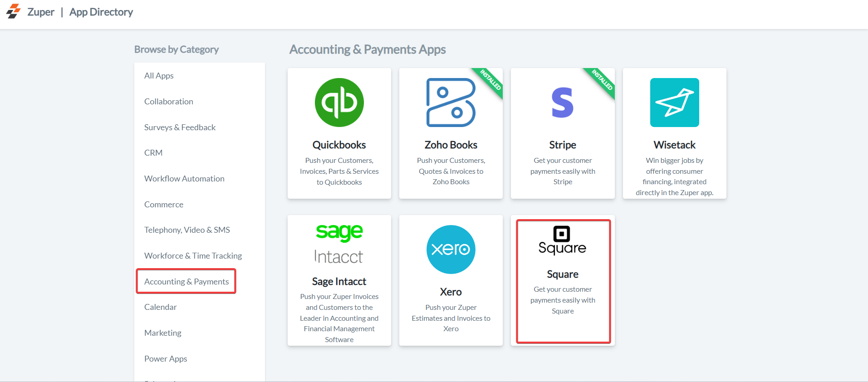Browse Surveys & Feedback apps
This screenshot has height=382, width=868.
[x=180, y=127]
